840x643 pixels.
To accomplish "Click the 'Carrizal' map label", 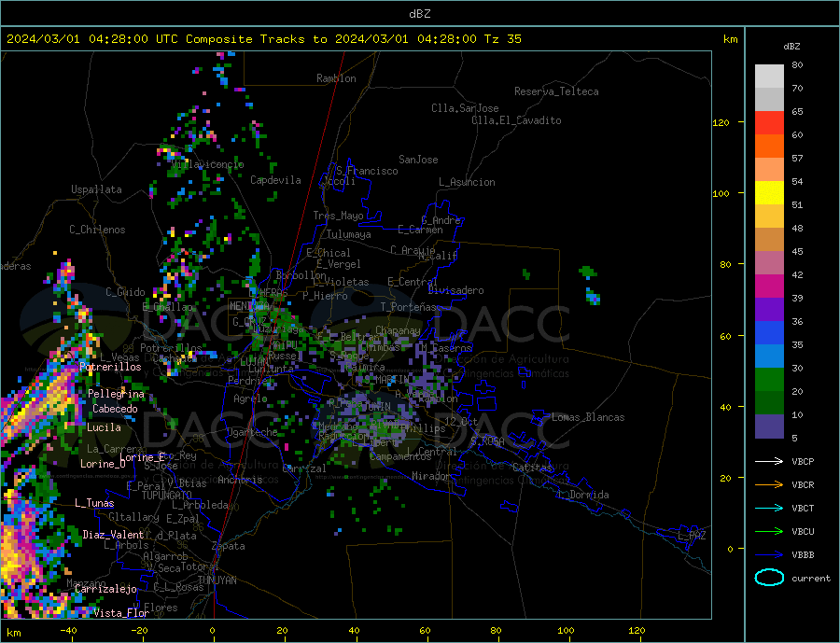I will 304,468.
